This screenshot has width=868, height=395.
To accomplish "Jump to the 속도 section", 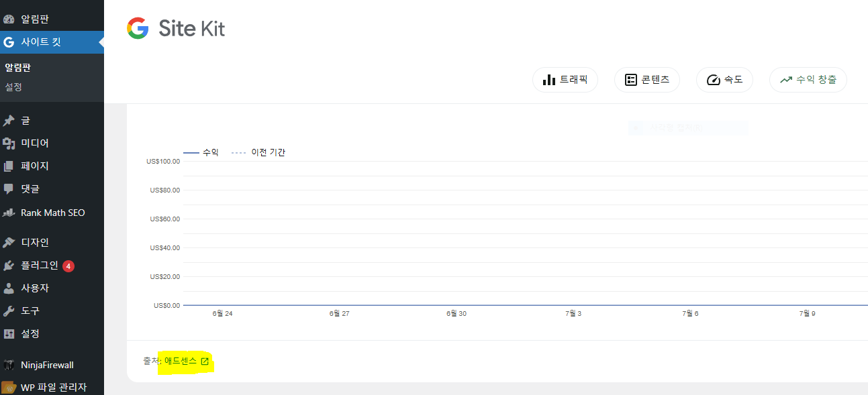I will click(724, 80).
